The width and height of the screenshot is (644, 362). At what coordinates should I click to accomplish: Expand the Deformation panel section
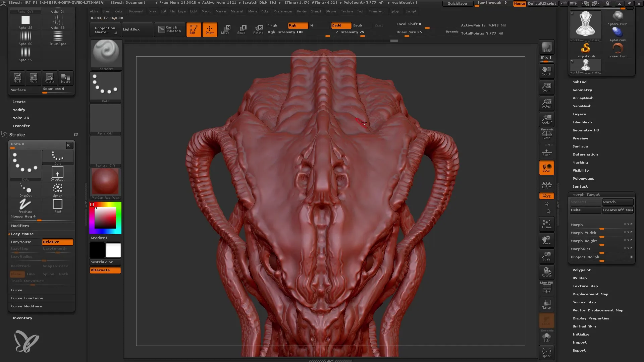pos(585,154)
